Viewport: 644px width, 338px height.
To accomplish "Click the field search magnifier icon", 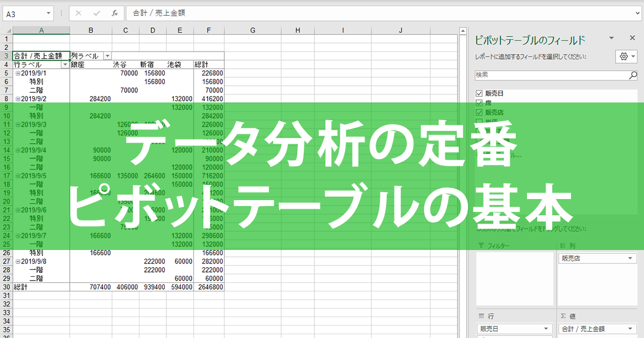I will pyautogui.click(x=634, y=75).
